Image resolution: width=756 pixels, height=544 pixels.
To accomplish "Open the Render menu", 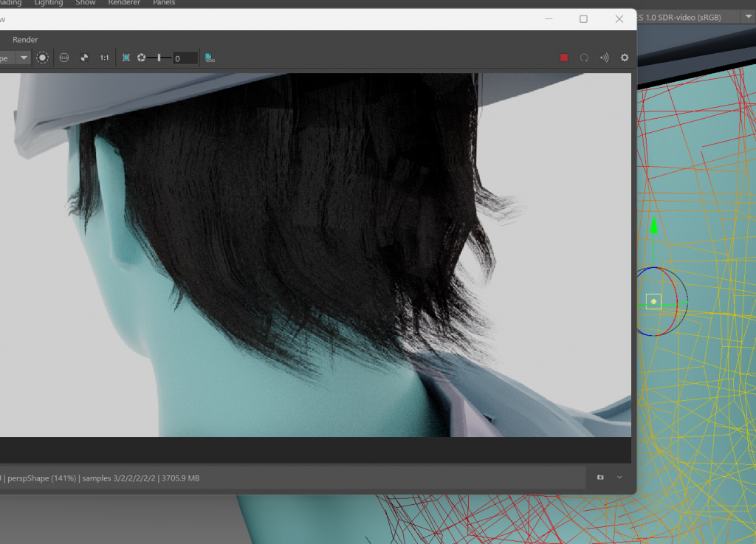I will click(x=25, y=40).
